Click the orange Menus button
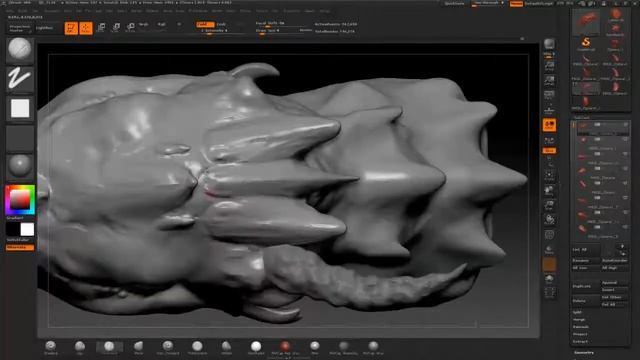Screen dimensions: 640x360 516,4
